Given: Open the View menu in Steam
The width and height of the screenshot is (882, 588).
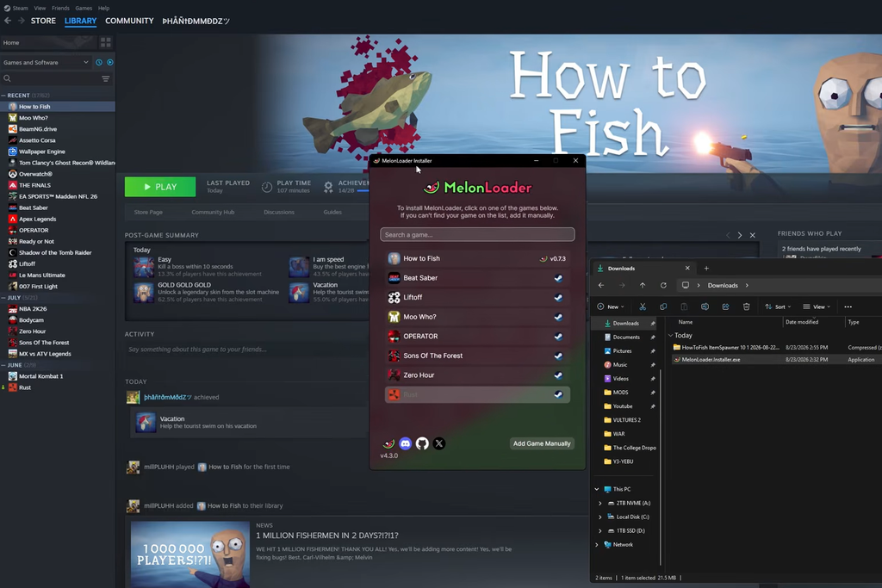Looking at the screenshot, I should [40, 8].
